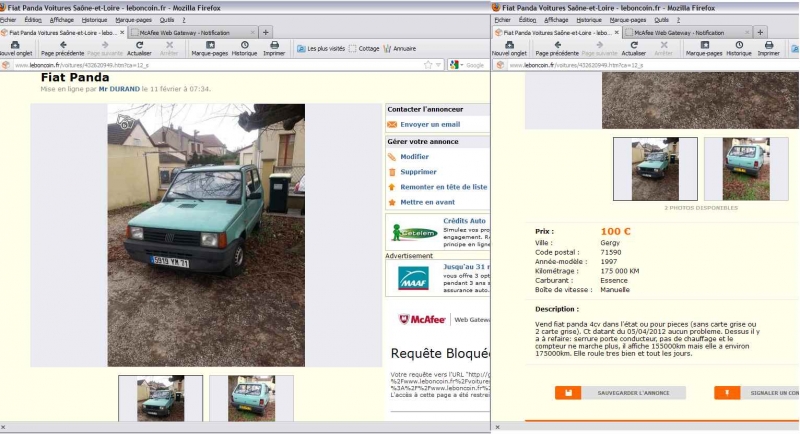The height and width of the screenshot is (434, 800).
Task: Select rear view thumbnail in left window
Action: tap(251, 398)
